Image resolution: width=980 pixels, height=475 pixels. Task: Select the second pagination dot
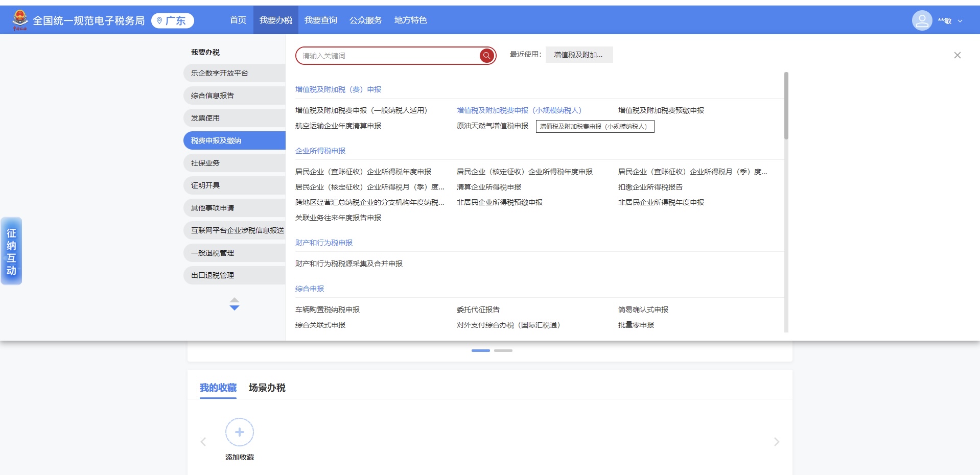[503, 351]
